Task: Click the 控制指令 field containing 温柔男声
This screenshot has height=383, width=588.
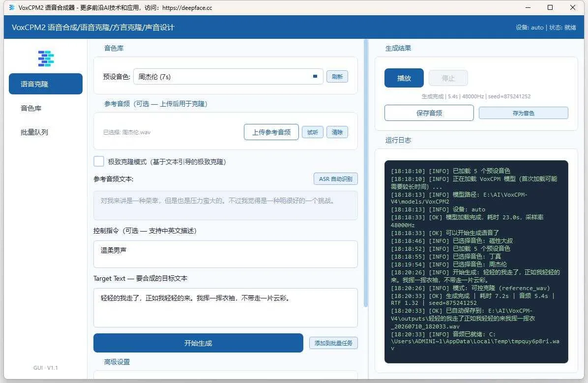Action: [x=225, y=254]
